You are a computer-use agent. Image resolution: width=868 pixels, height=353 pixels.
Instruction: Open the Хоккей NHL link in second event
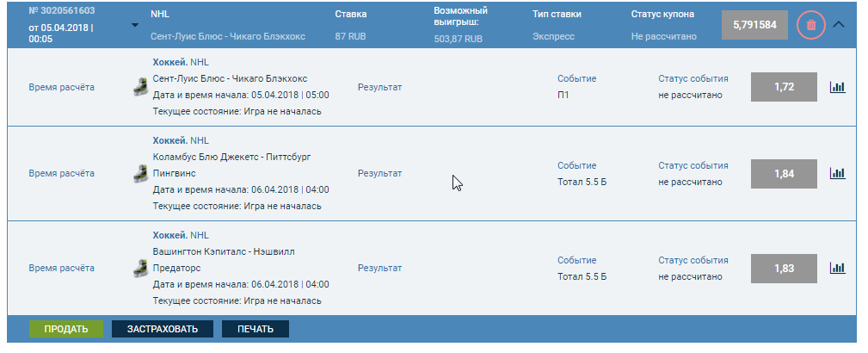click(x=181, y=140)
